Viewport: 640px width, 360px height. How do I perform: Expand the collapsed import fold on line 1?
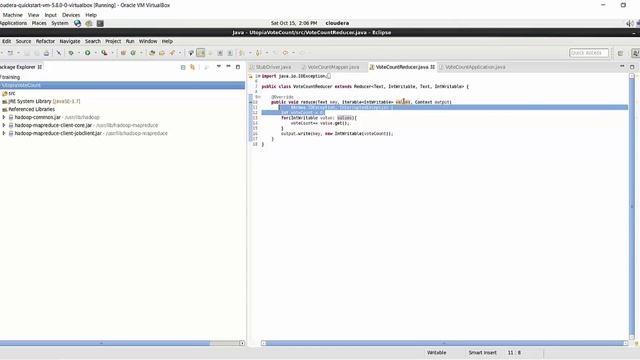(x=259, y=76)
